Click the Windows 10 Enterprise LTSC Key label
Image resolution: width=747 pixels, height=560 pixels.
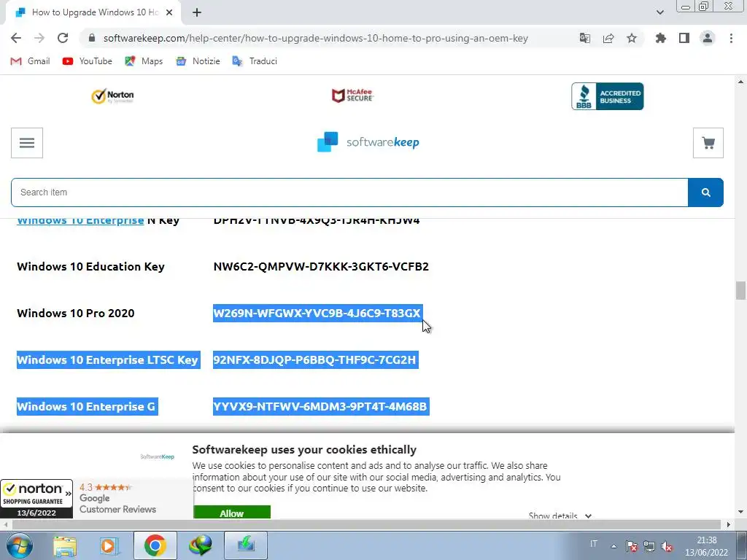(108, 360)
